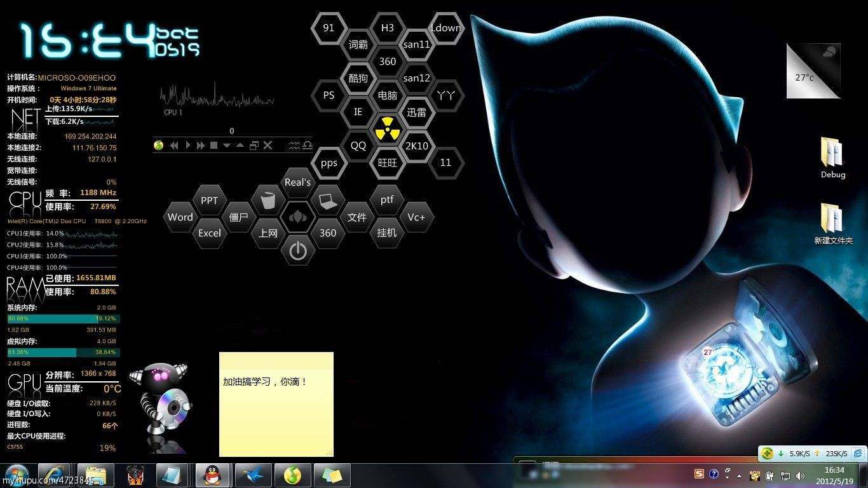The image size is (868, 488).
Task: Click the power button hexagon
Action: [297, 250]
